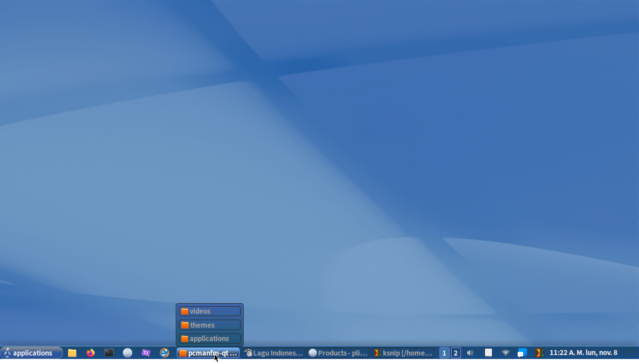Open the ksnip tray icon
The image size is (639, 364).
(x=540, y=353)
